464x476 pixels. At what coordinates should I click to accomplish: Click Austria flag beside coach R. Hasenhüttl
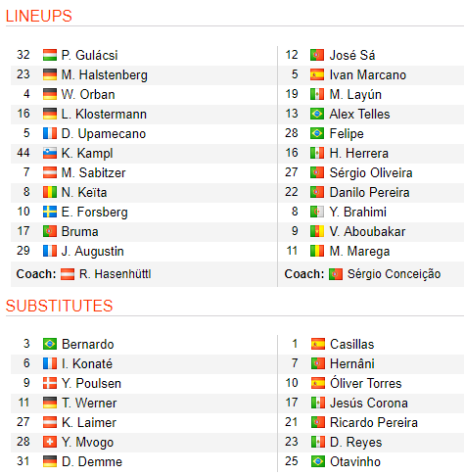coord(68,274)
